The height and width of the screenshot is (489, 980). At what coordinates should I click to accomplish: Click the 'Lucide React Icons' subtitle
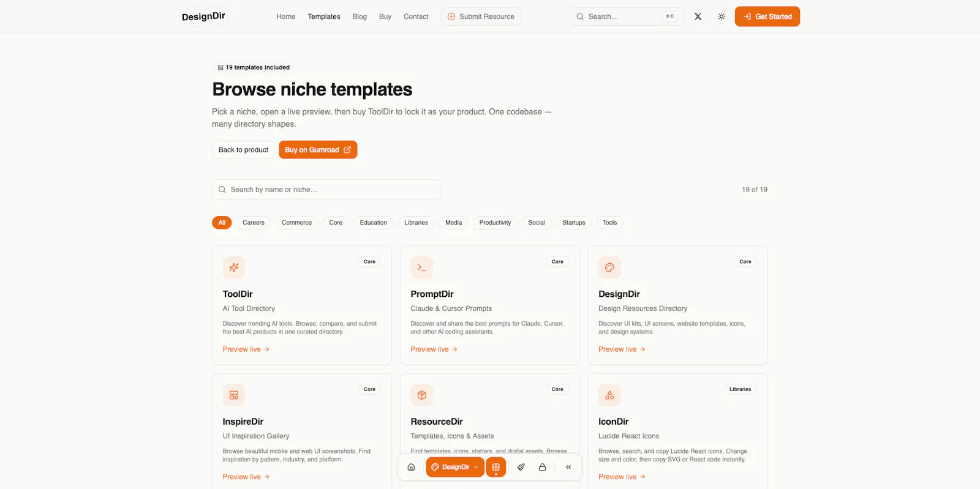pyautogui.click(x=628, y=436)
